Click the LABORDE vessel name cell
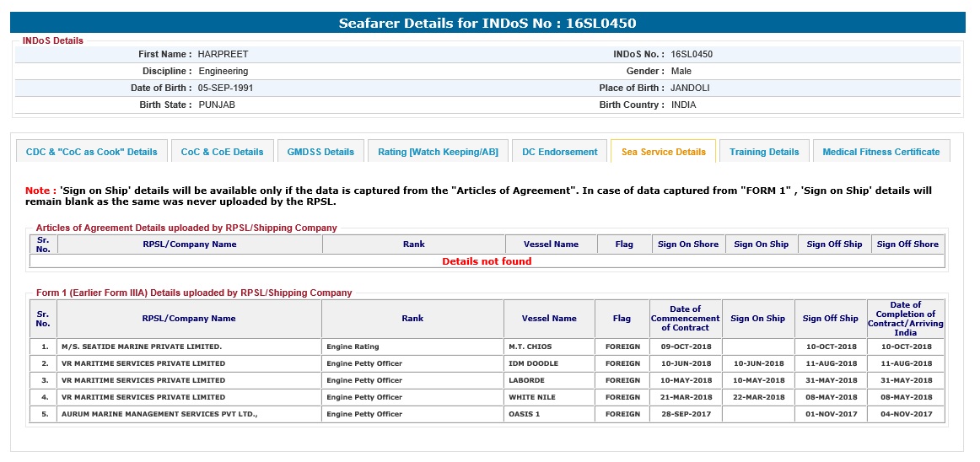 pos(527,380)
